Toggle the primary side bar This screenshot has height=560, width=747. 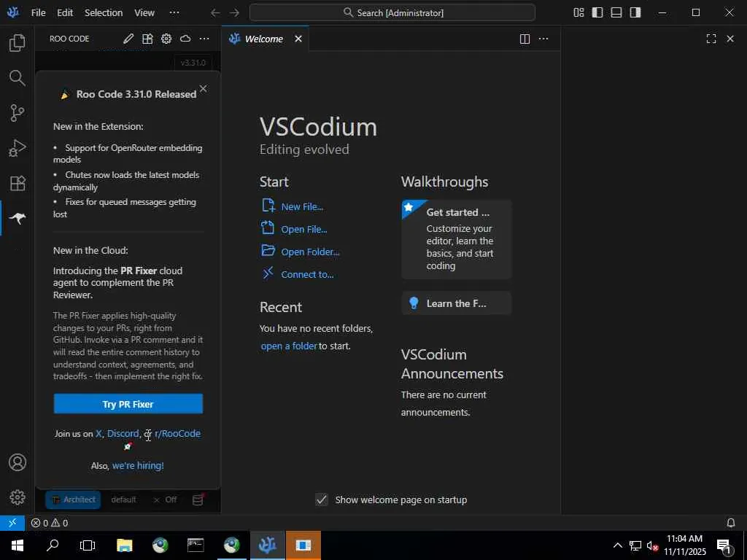[x=597, y=13]
